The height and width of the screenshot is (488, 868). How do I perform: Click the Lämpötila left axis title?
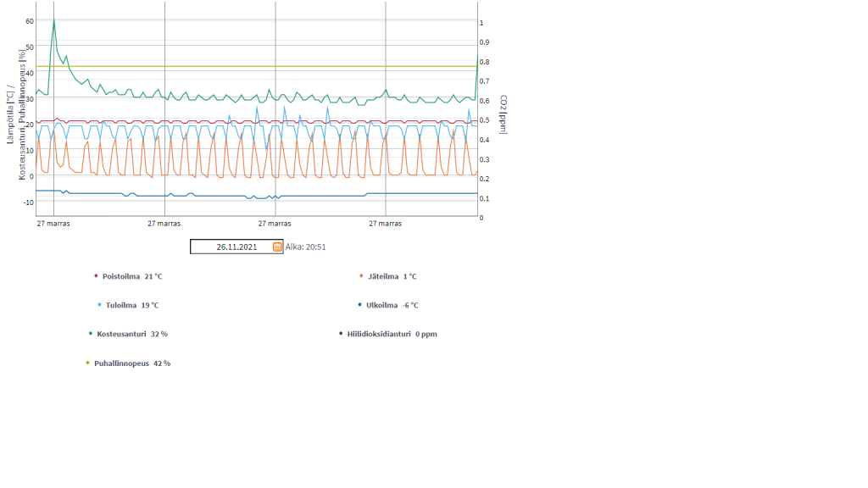click(x=10, y=114)
